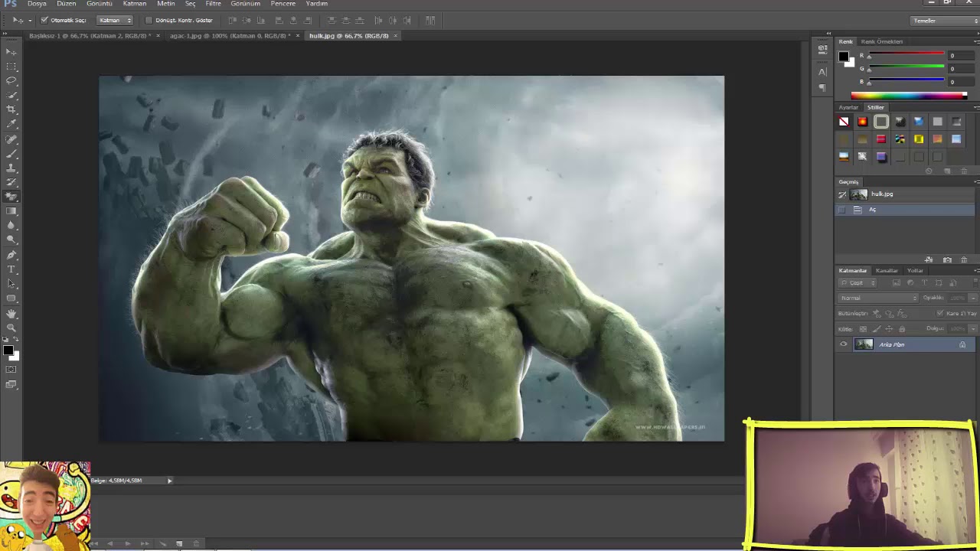Switch to the Kanallar tab
The width and height of the screenshot is (980, 551).
pyautogui.click(x=887, y=270)
